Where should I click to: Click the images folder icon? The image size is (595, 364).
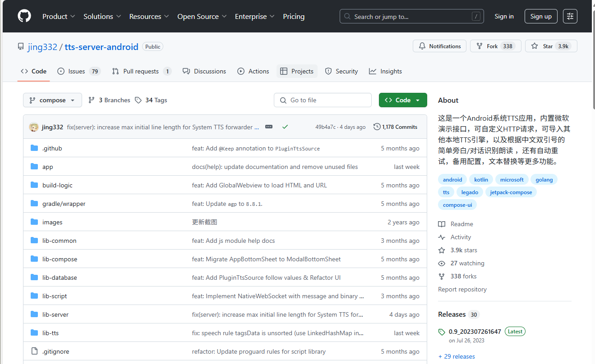34,222
